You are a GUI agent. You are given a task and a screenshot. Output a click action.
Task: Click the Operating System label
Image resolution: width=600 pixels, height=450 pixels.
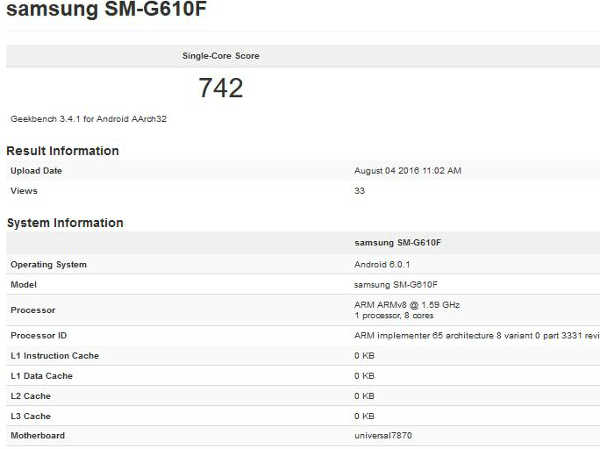point(49,264)
